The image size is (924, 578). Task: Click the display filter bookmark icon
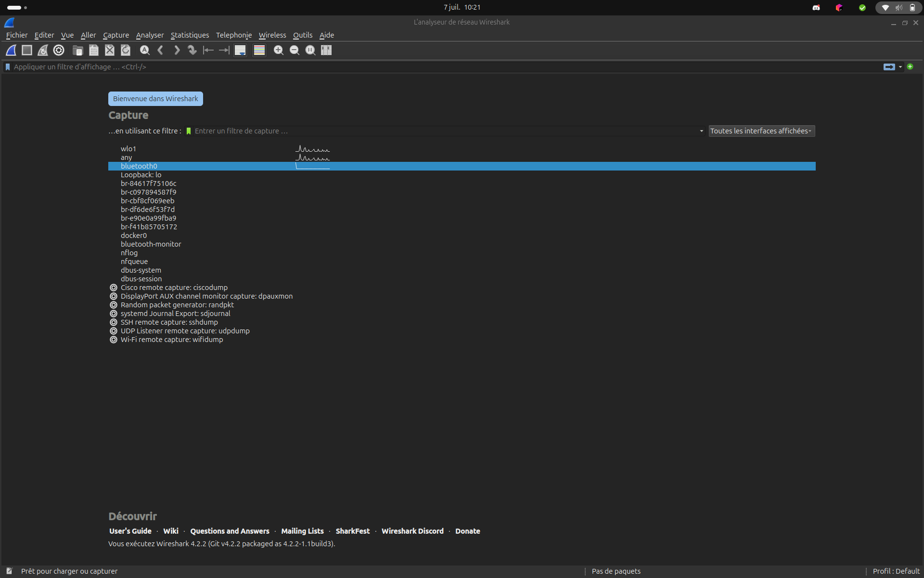click(x=8, y=67)
